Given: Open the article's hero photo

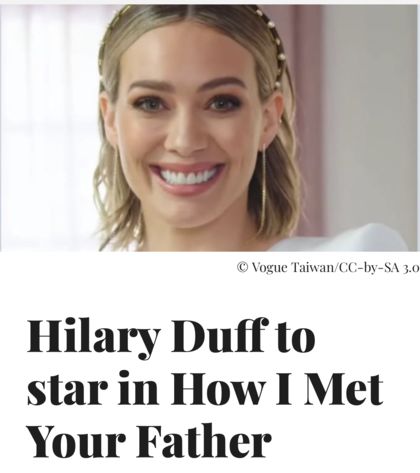Looking at the screenshot, I should pyautogui.click(x=210, y=128).
